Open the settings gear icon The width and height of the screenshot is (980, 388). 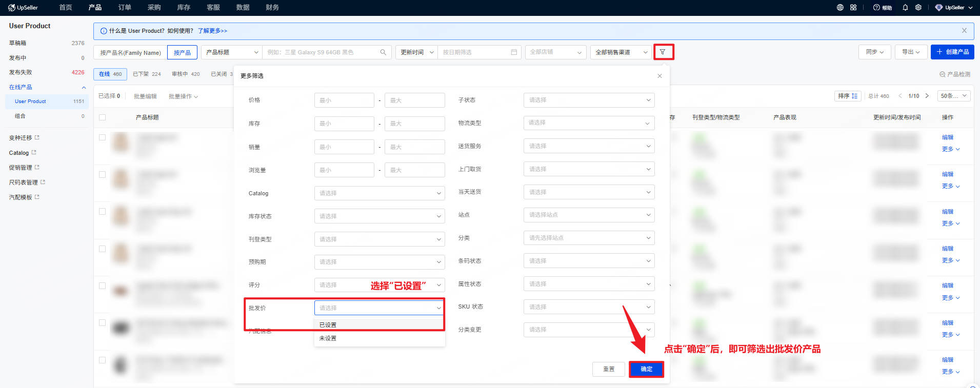918,8
